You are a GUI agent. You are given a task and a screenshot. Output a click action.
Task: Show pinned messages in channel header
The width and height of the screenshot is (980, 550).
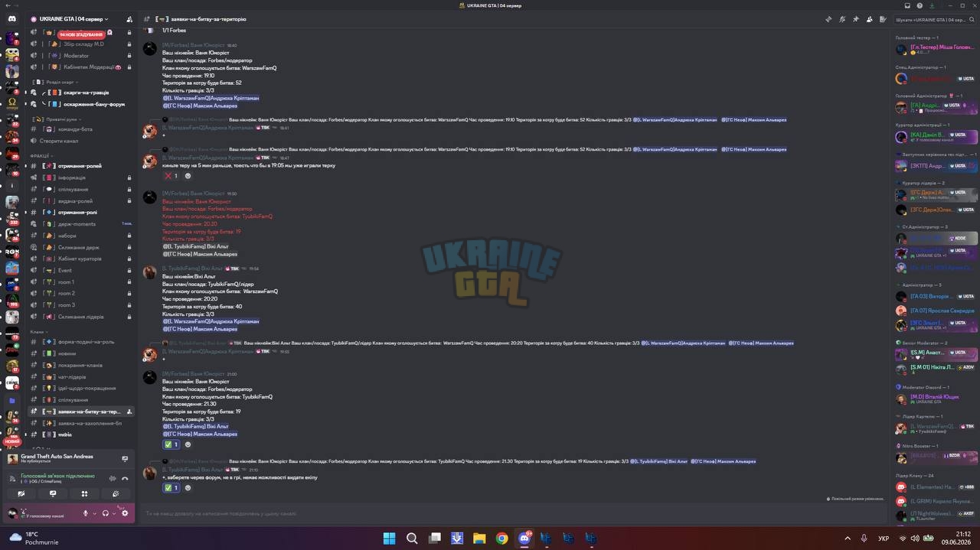coord(856,19)
